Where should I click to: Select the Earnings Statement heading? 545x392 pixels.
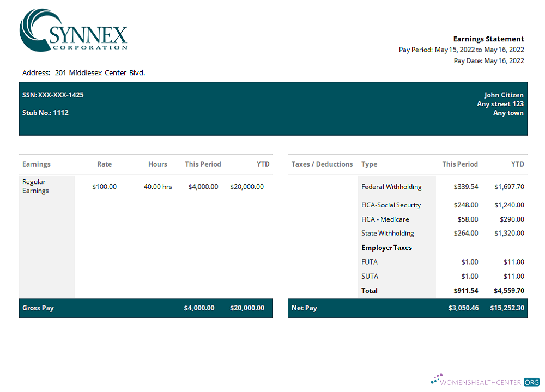(488, 39)
